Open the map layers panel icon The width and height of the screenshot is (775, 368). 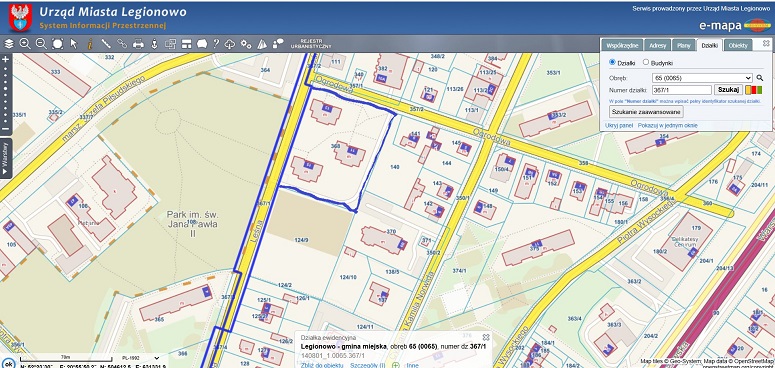tap(9, 43)
